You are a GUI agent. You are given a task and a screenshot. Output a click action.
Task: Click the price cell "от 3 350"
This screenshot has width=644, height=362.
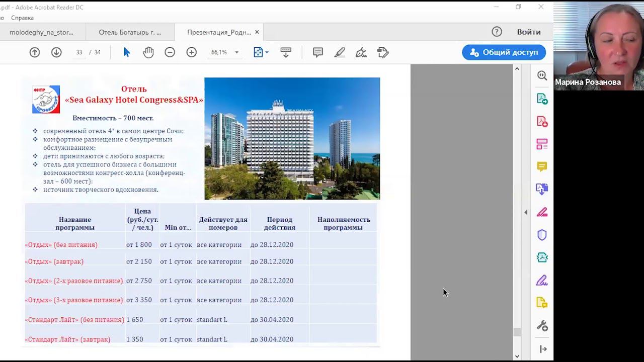tap(139, 300)
